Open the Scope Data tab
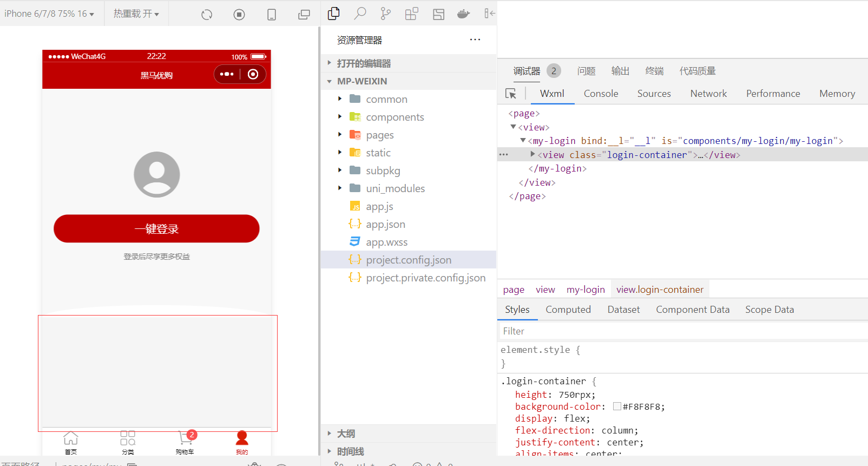Viewport: 868px width, 466px height. (770, 310)
